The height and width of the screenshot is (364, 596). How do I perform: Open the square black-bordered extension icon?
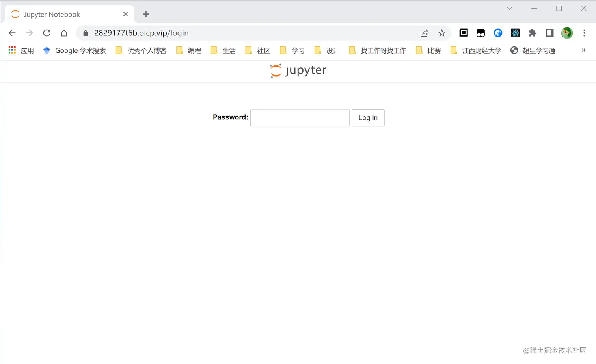(x=464, y=33)
